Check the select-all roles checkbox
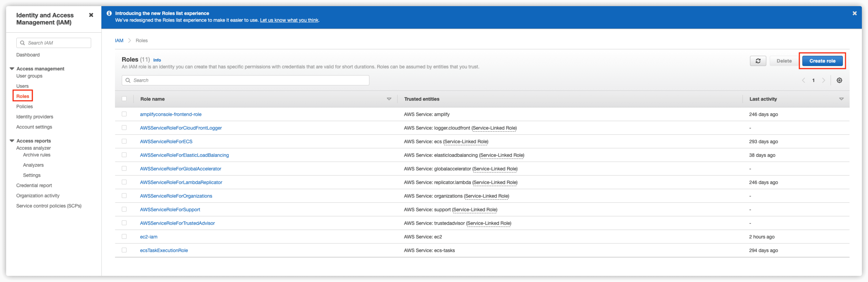Image resolution: width=868 pixels, height=282 pixels. click(124, 98)
